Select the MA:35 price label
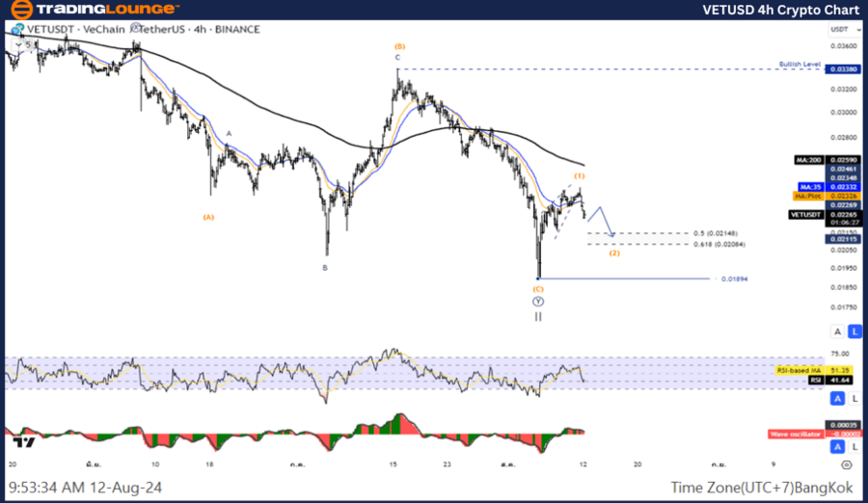 [x=810, y=187]
